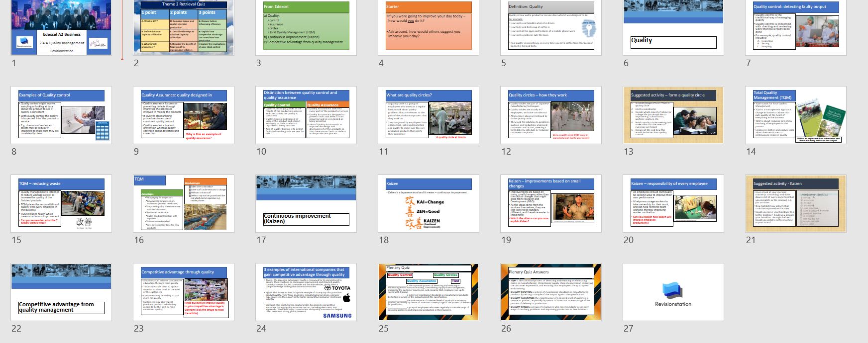Select the final Revisionstation logo slide
The width and height of the screenshot is (868, 343).
673,292
